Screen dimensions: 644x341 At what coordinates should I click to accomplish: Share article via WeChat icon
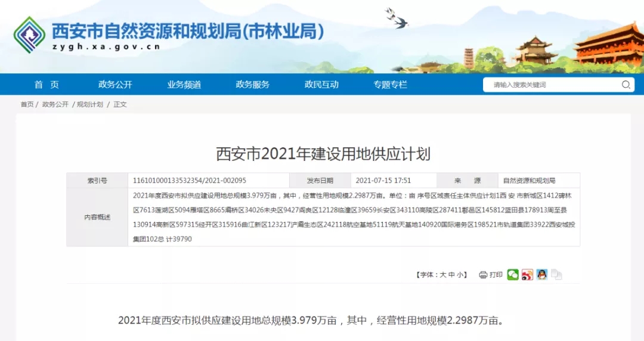(513, 275)
